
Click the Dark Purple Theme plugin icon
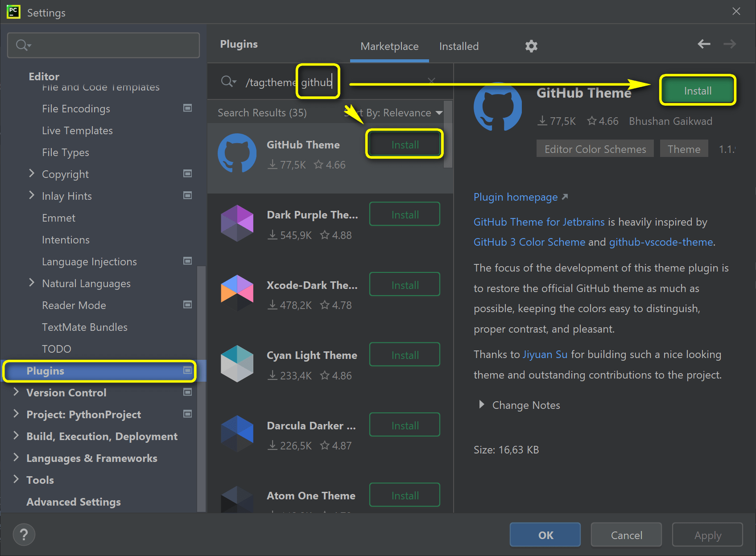pos(237,223)
